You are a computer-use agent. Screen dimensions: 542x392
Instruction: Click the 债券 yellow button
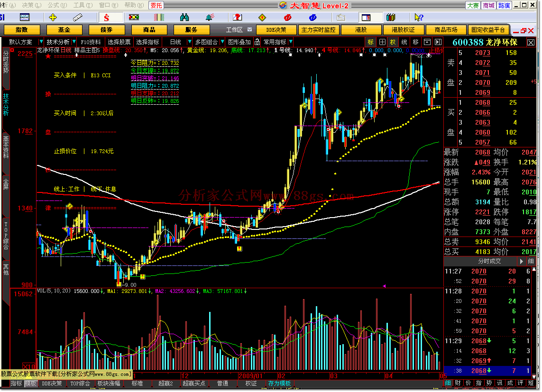click(x=107, y=30)
